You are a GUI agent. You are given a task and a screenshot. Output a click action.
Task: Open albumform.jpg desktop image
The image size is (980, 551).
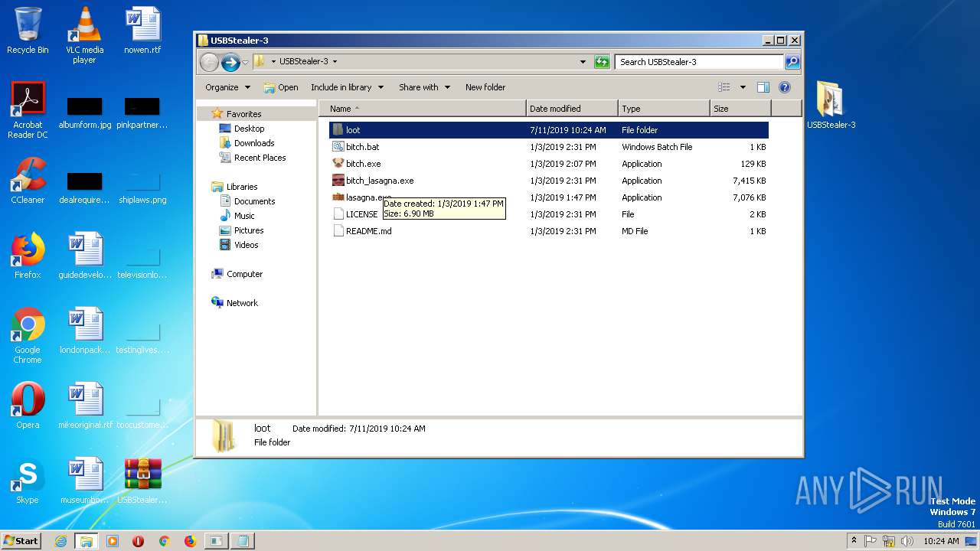(84, 113)
